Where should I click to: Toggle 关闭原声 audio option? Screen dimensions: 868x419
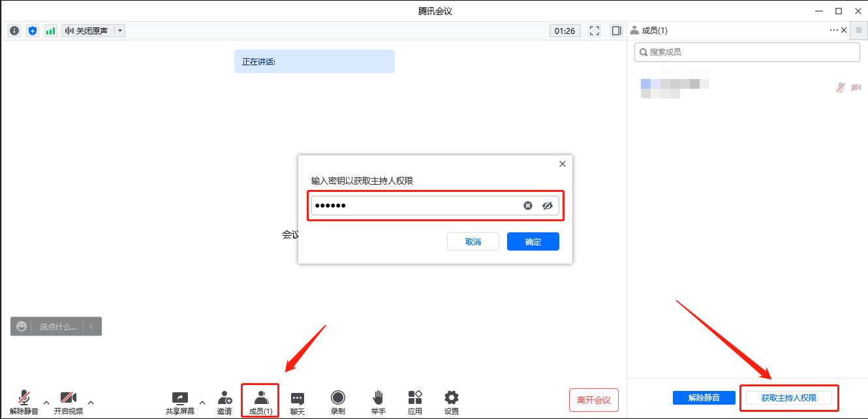[x=87, y=31]
